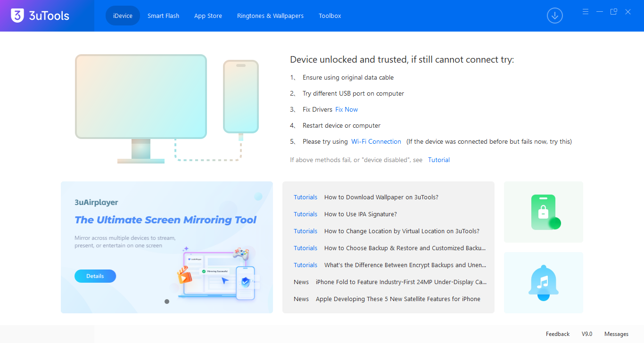Click the Fix Now link
Viewport: 644px width, 343px height.
(347, 109)
